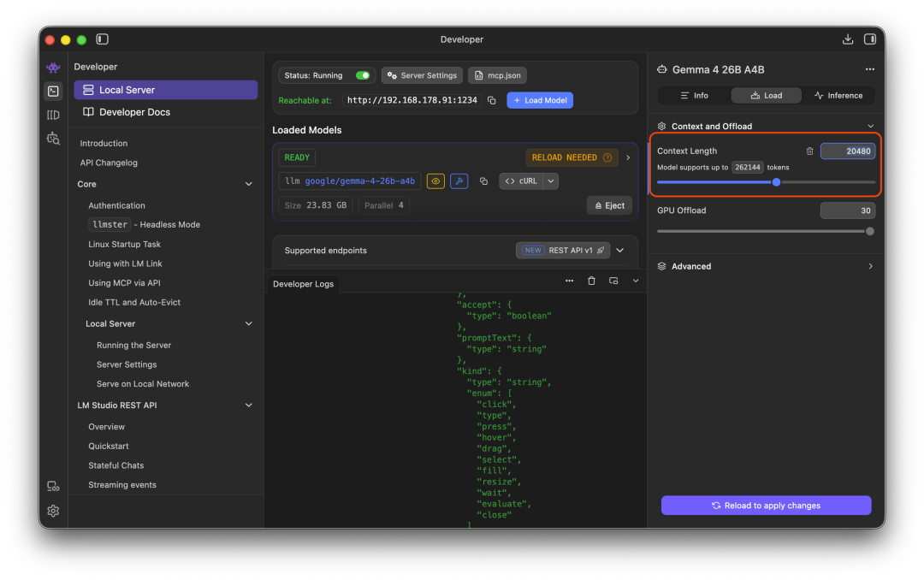
Task: Select the Developer terminal icon in sidebar
Action: [x=53, y=91]
